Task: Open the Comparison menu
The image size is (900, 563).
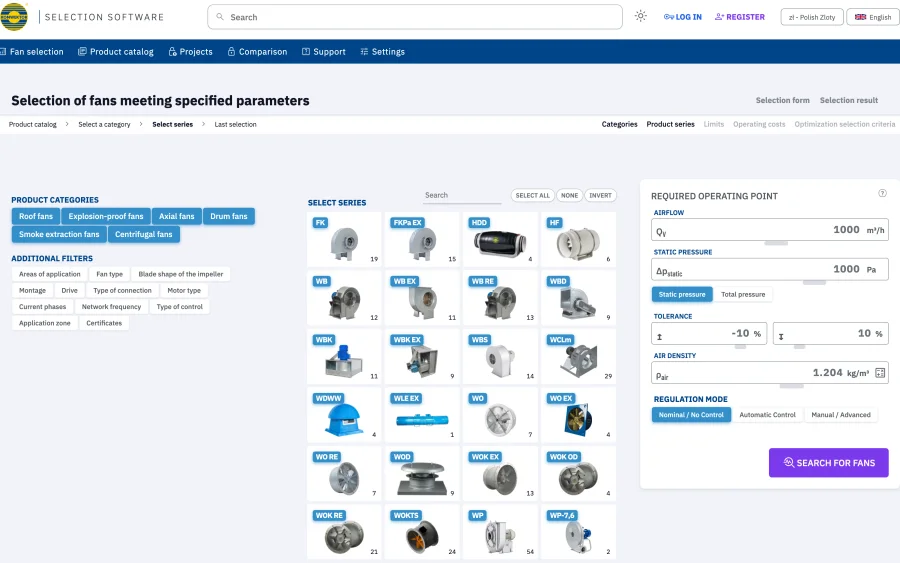Action: 257,52
